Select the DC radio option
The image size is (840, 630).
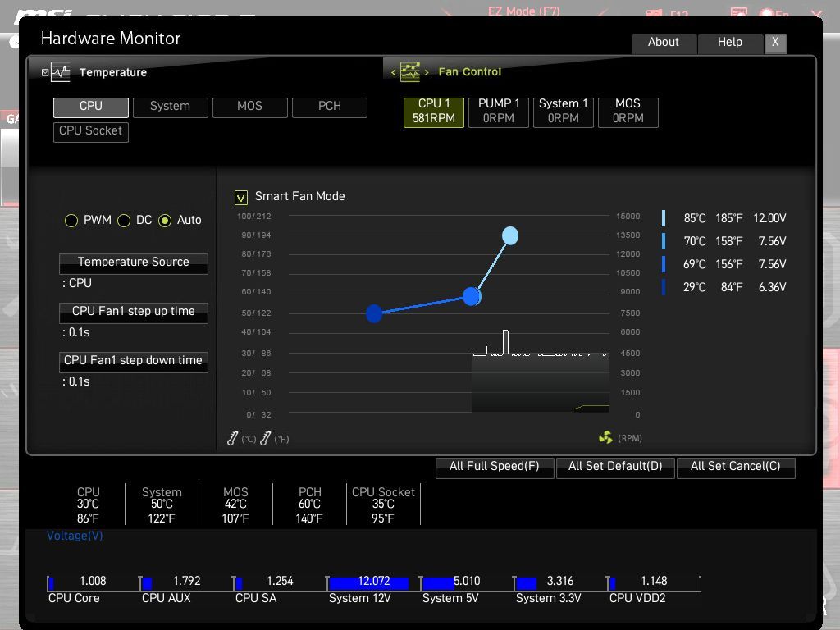[124, 220]
